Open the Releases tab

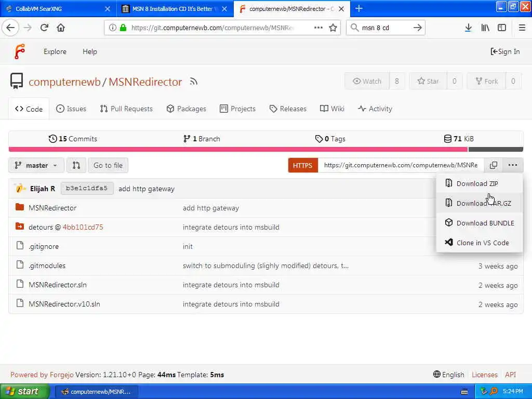[x=288, y=109]
